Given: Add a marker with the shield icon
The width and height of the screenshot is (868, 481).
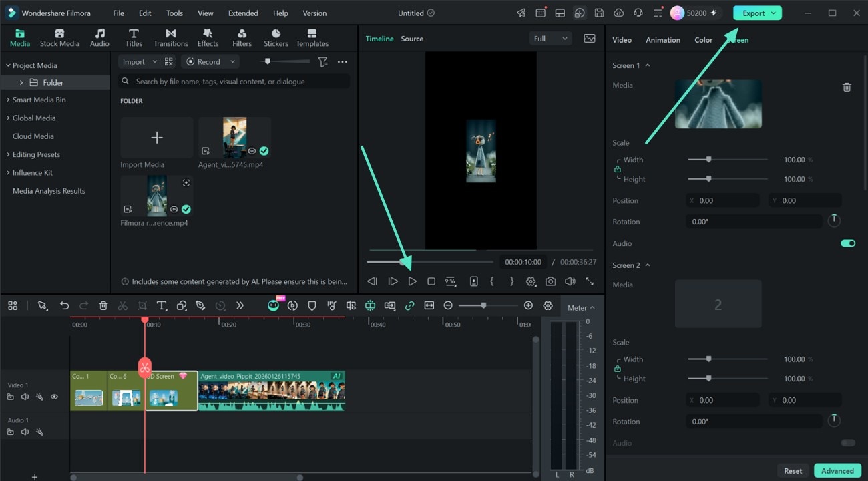Looking at the screenshot, I should coord(312,305).
